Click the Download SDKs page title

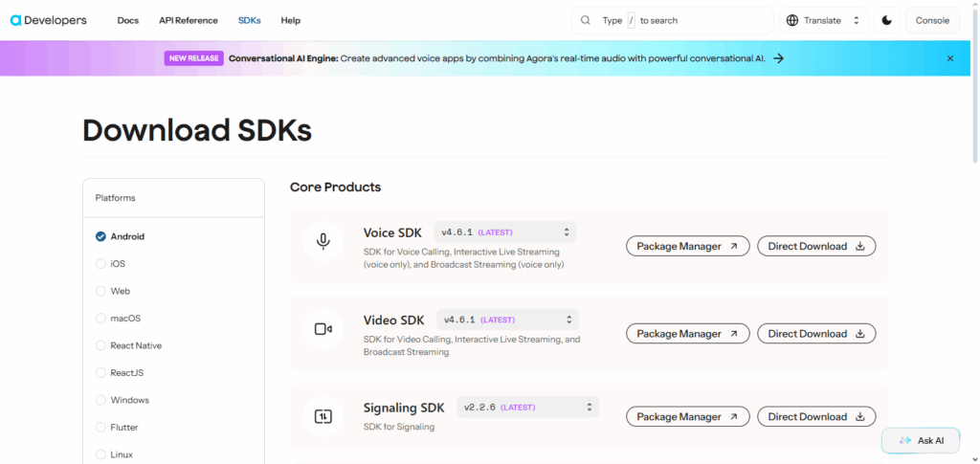197,130
